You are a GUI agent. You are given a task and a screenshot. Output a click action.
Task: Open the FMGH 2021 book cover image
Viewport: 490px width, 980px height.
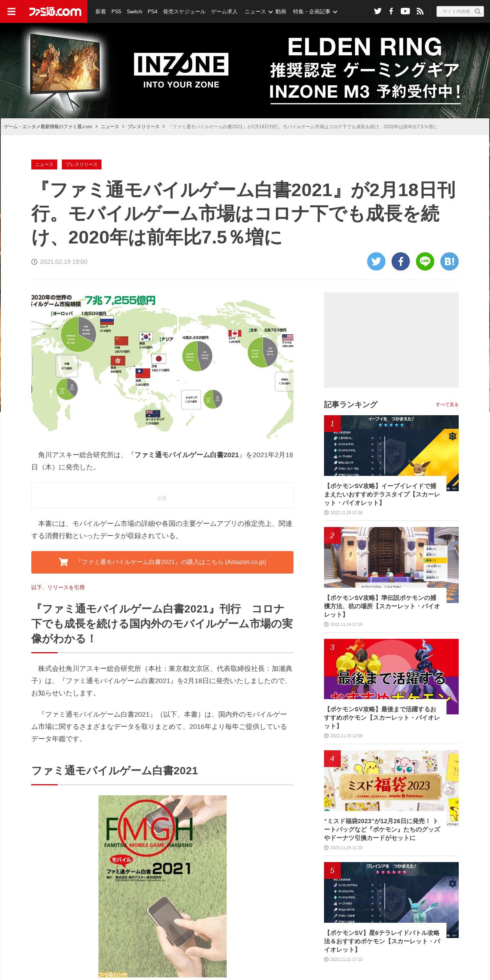(x=163, y=886)
